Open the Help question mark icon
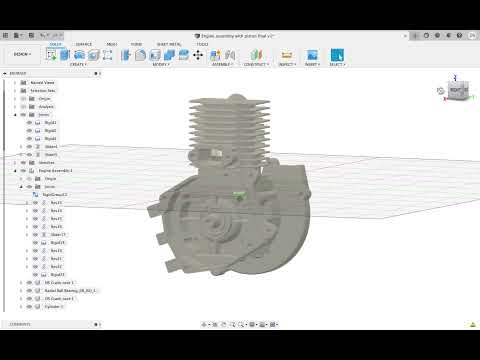Screen dimensions: 480x360 click(459, 35)
